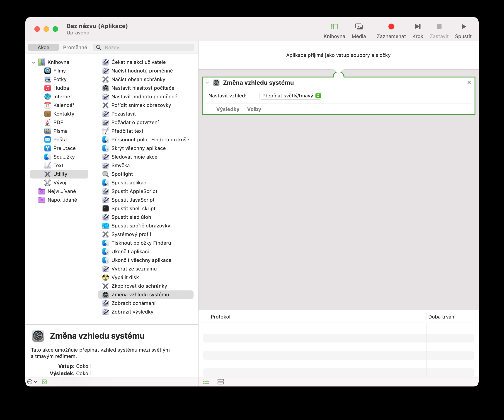Select the Hudba category icon

[x=48, y=88]
